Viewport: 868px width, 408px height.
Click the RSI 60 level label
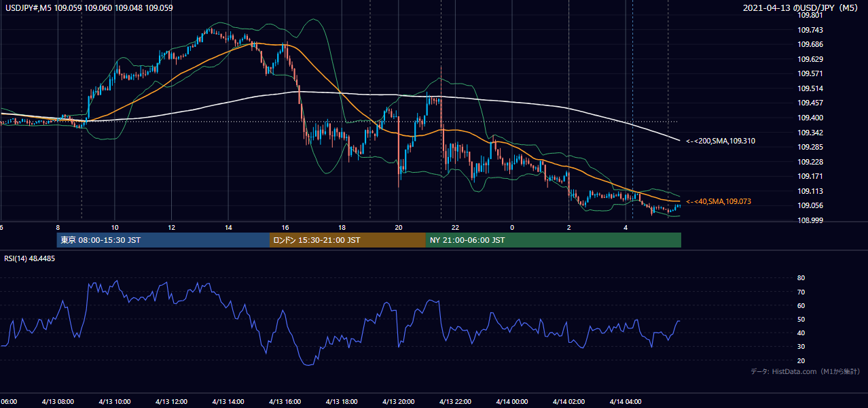801,305
